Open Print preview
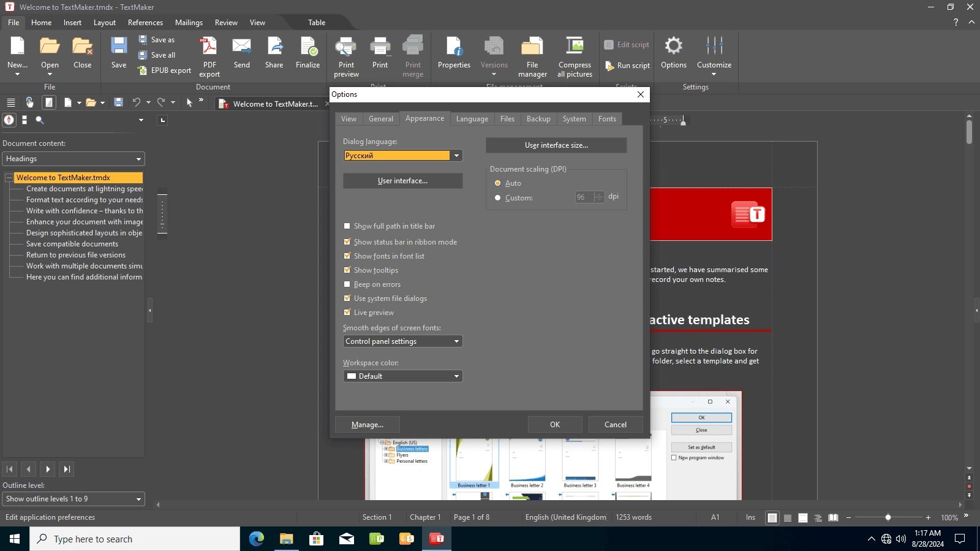This screenshot has width=980, height=551. coord(346,56)
